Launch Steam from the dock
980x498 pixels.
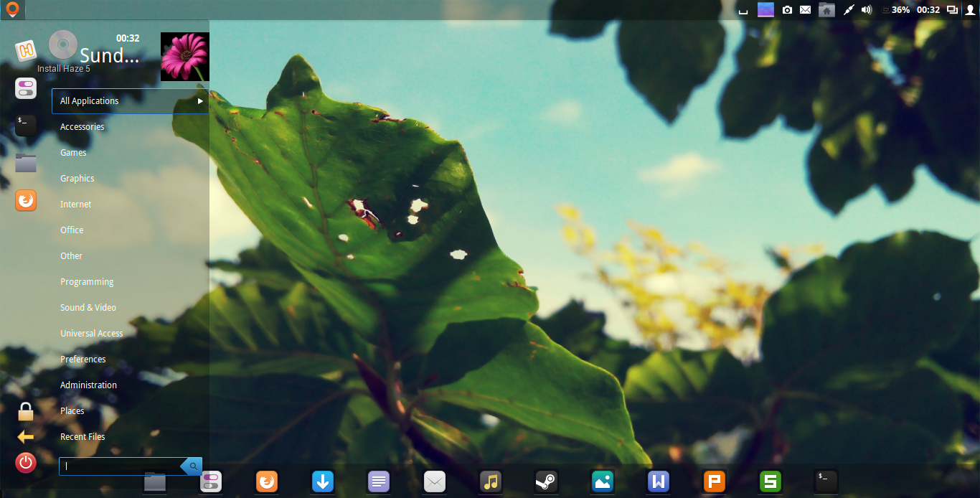click(x=547, y=481)
